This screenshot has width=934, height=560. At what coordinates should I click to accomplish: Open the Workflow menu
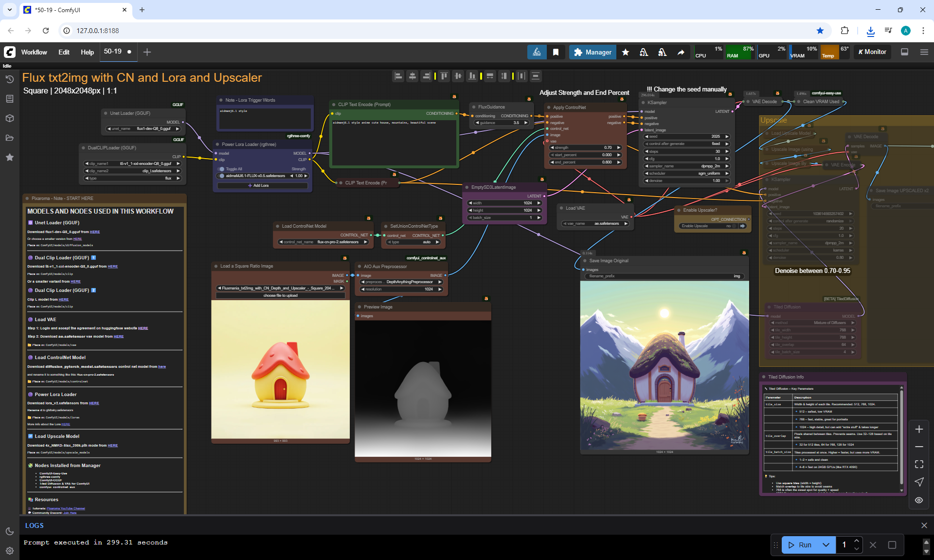(x=34, y=52)
